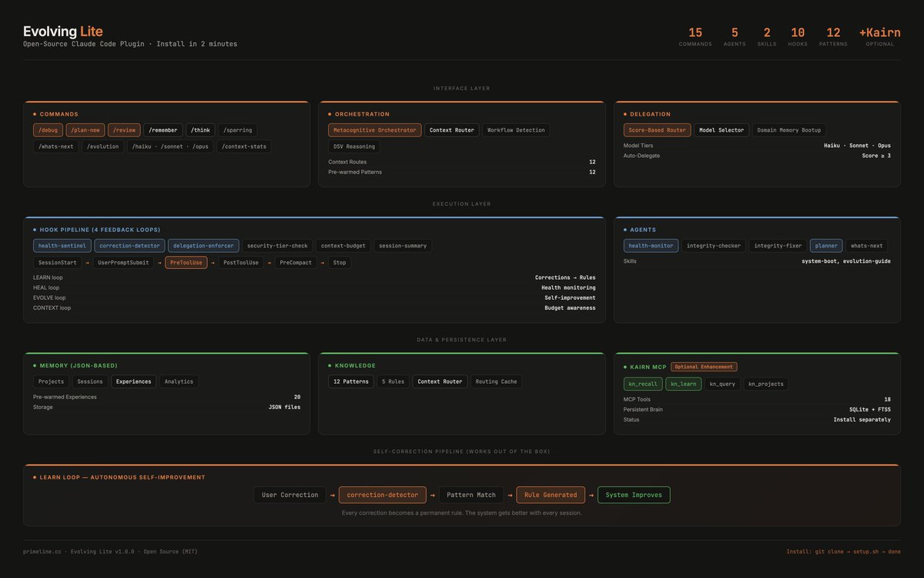Click the context-budget hook chip
The image size is (924, 578).
[x=343, y=246]
